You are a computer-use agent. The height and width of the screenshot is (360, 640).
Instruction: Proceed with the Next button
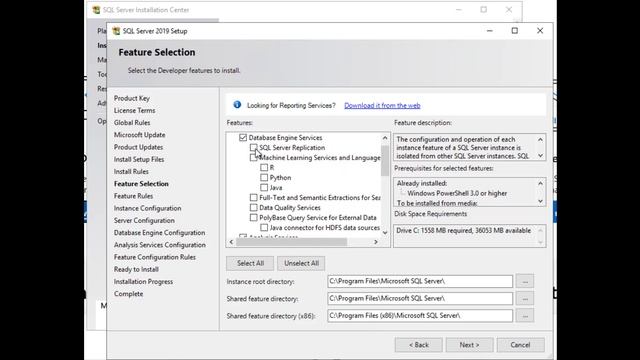(469, 345)
